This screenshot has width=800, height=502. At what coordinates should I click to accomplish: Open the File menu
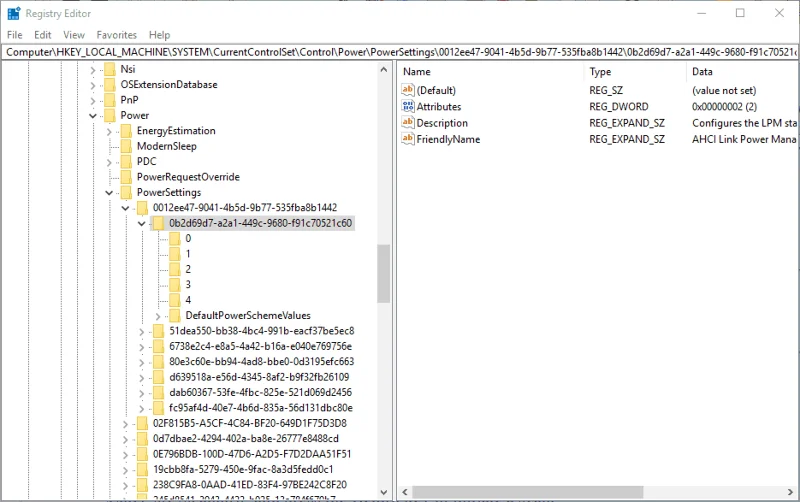(x=15, y=35)
